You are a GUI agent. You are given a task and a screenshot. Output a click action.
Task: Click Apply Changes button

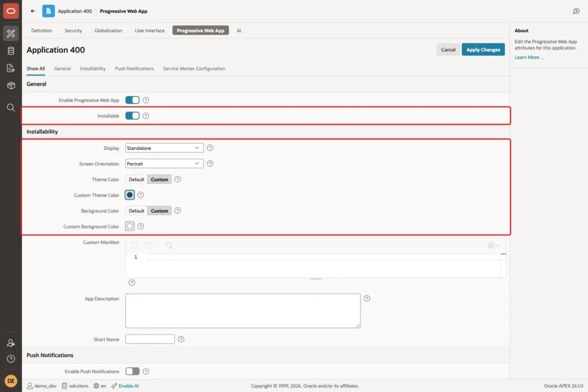(x=483, y=49)
